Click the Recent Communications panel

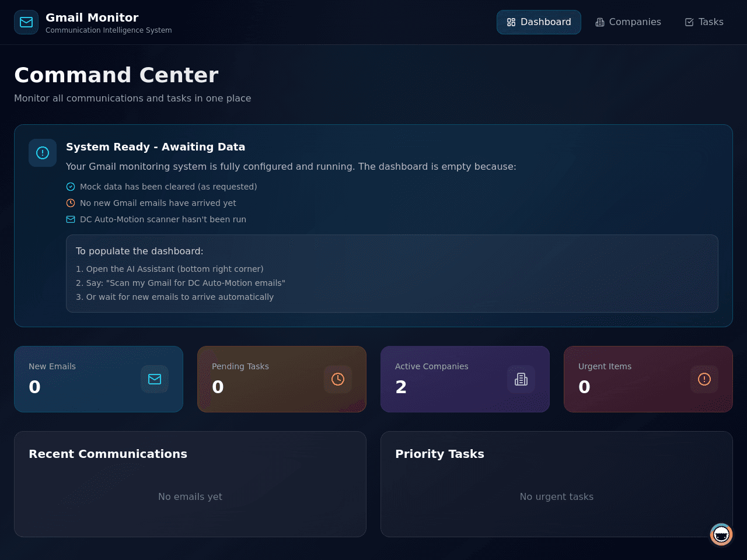click(190, 484)
